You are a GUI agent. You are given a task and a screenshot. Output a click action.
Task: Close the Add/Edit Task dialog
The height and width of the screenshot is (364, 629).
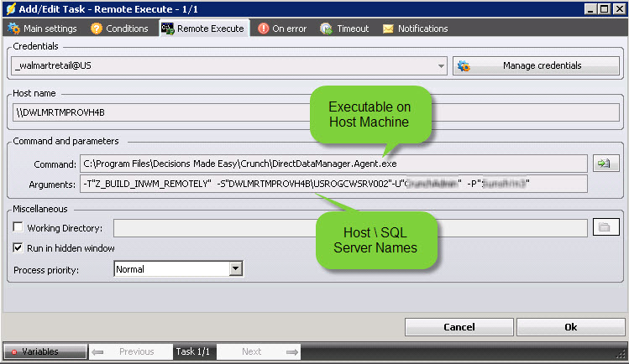(617, 8)
